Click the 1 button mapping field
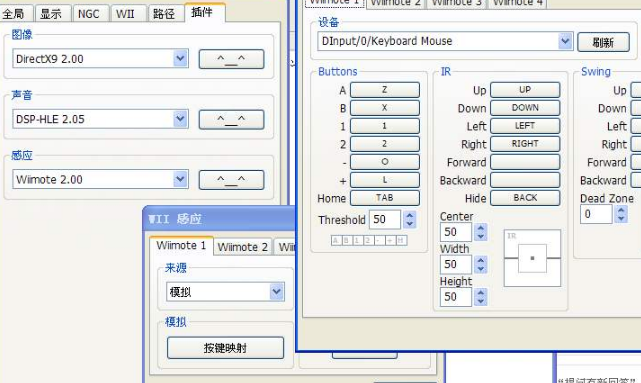 [x=385, y=126]
